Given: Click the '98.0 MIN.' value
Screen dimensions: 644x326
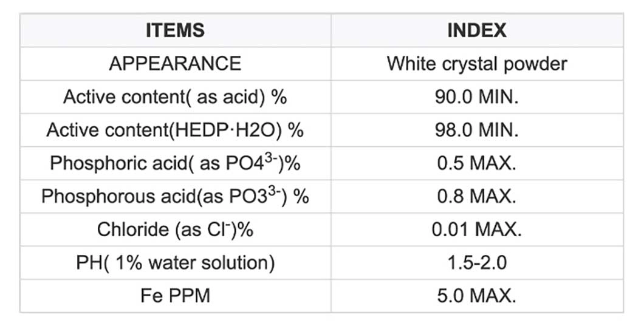Looking at the screenshot, I should pyautogui.click(x=476, y=130).
